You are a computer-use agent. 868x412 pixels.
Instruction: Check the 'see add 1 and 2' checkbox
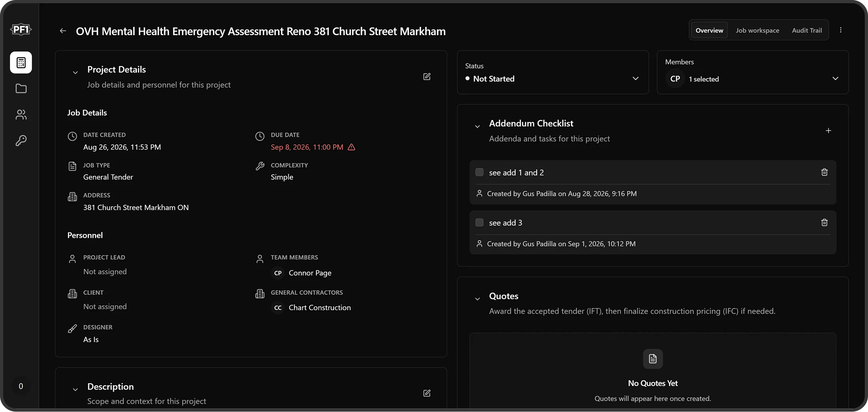tap(479, 172)
